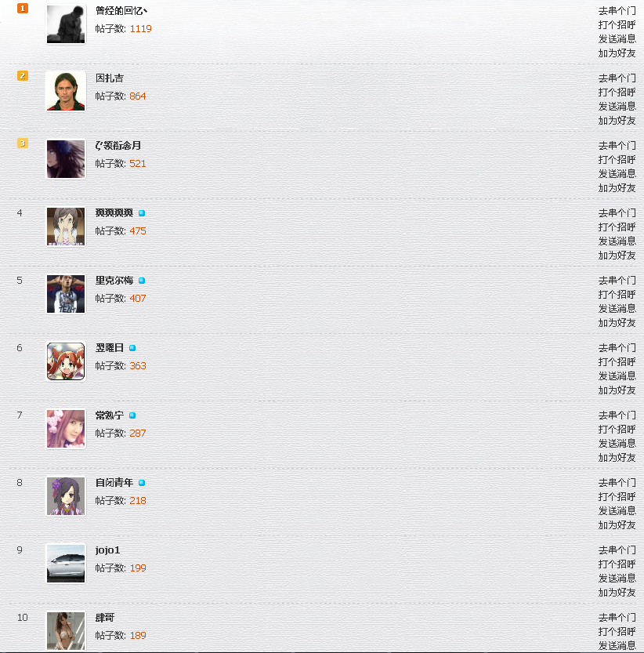The image size is (644, 653).
Task: Click 发送消息 for rank 3 user
Action: point(617,174)
